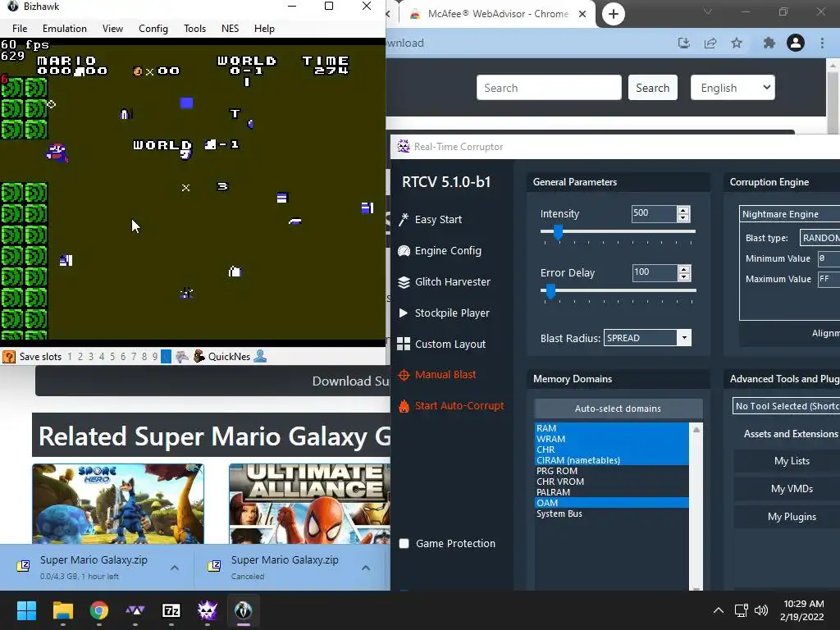Image resolution: width=840 pixels, height=630 pixels.
Task: Open Custom Layout grid icon
Action: pyautogui.click(x=404, y=344)
